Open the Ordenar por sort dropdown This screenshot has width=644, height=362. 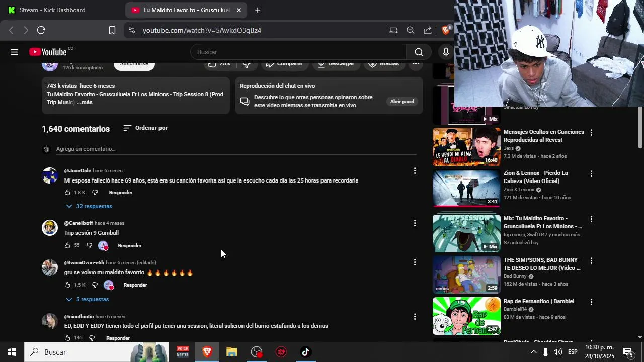pyautogui.click(x=145, y=128)
